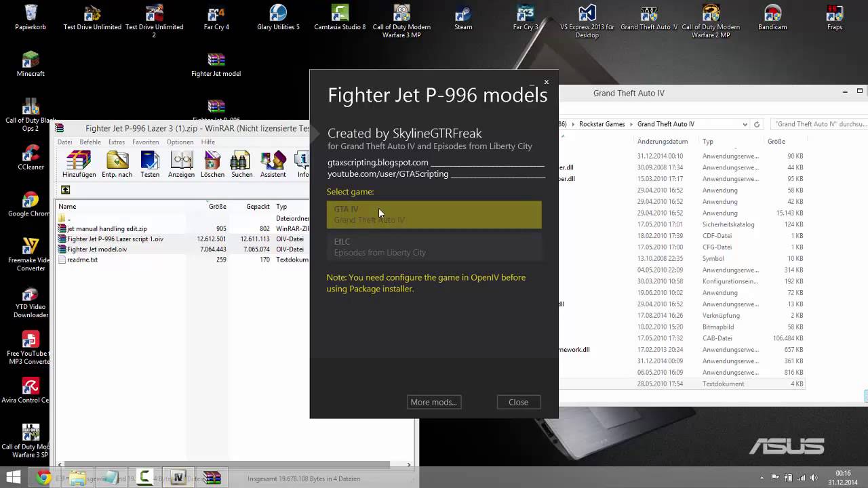Screen dimensions: 868x488
Task: Open the Windows Start button
Action: pos(13,478)
